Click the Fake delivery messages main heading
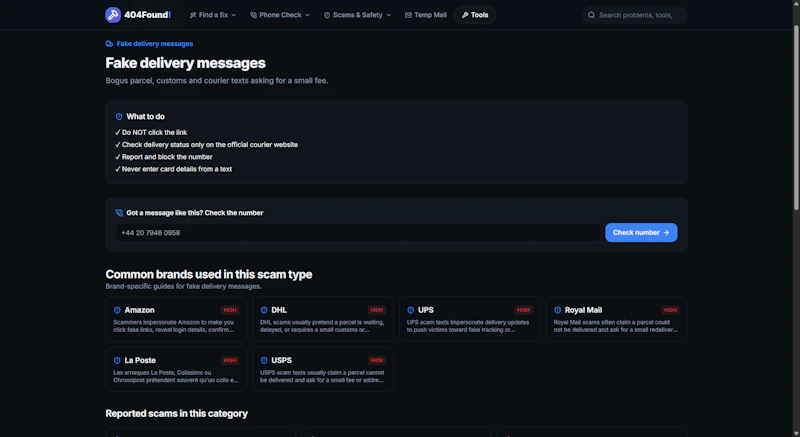This screenshot has width=800, height=437. [x=185, y=63]
